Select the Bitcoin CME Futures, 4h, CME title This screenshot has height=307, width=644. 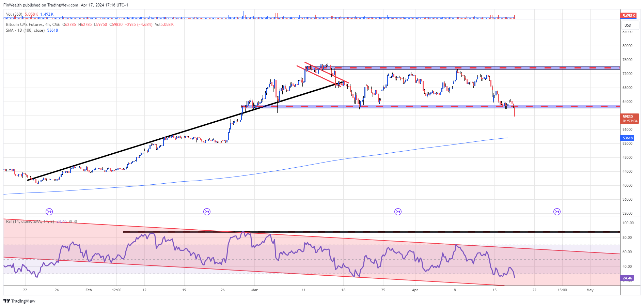click(x=33, y=25)
